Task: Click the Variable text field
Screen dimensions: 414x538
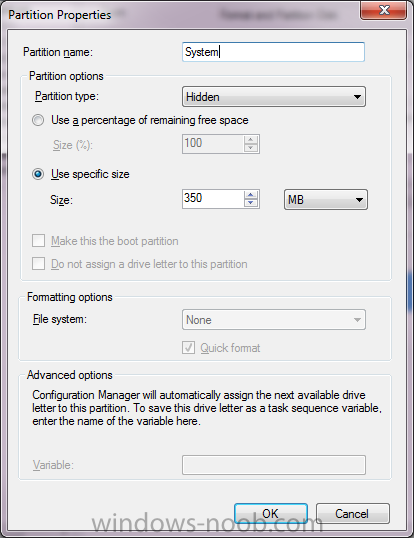Action: pyautogui.click(x=274, y=465)
